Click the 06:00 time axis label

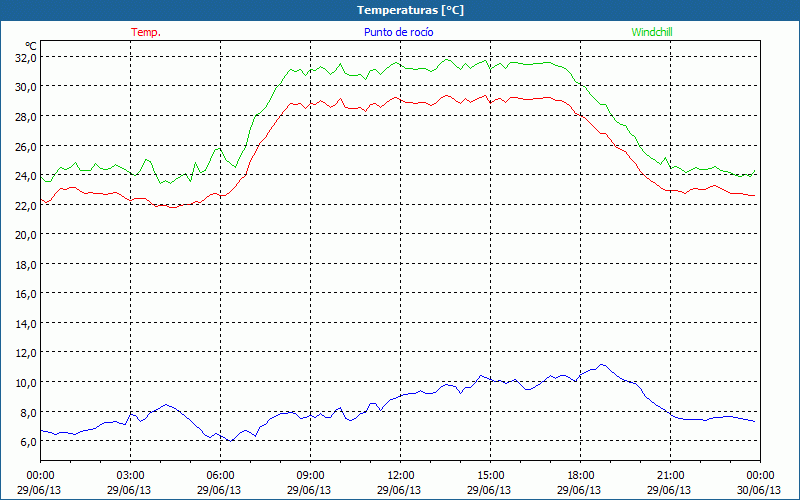coord(220,476)
